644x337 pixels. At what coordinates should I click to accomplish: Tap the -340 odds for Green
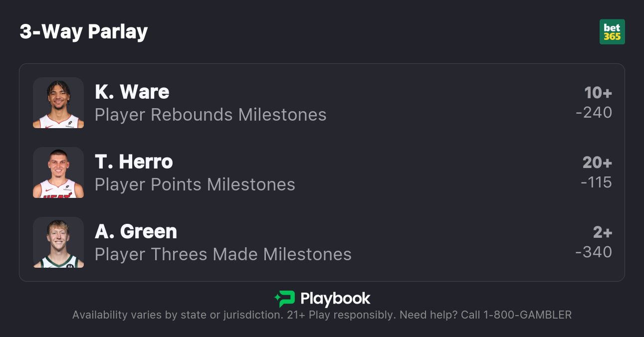(x=594, y=252)
